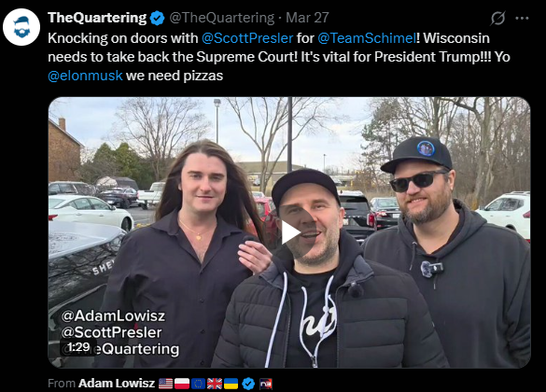The image size is (546, 392).
Task: Click the US flag emoji
Action: click(x=166, y=384)
